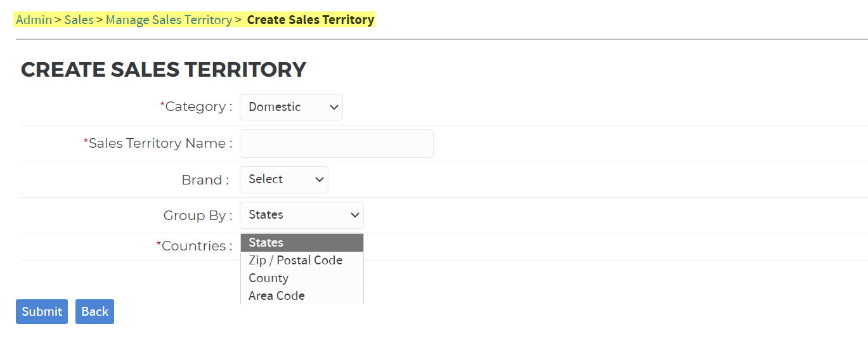Choose States option in the list
The height and width of the screenshot is (343, 868).
[301, 243]
